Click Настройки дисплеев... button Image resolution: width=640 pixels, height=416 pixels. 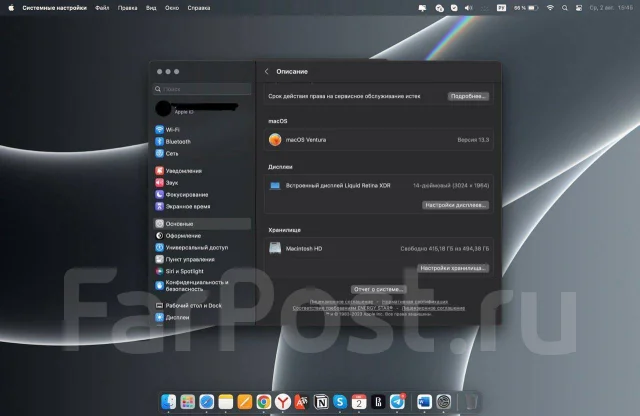click(x=456, y=205)
